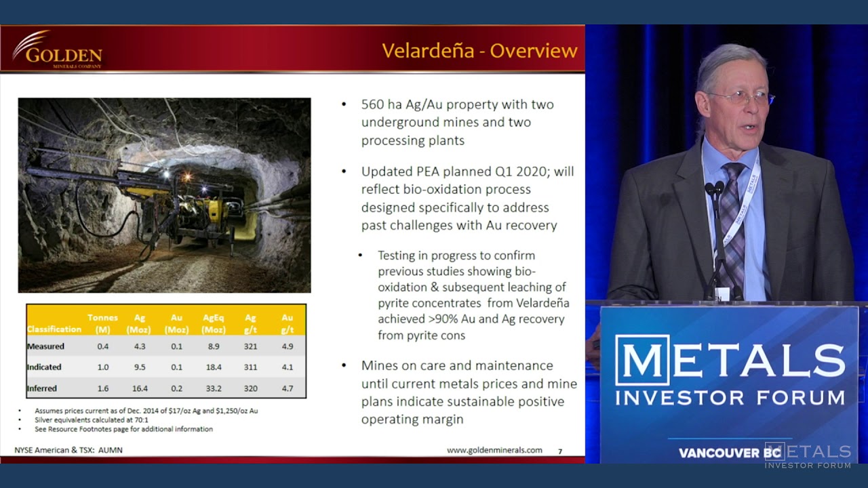Click the Tonnes (M) column header
868x488 pixels.
coord(102,323)
